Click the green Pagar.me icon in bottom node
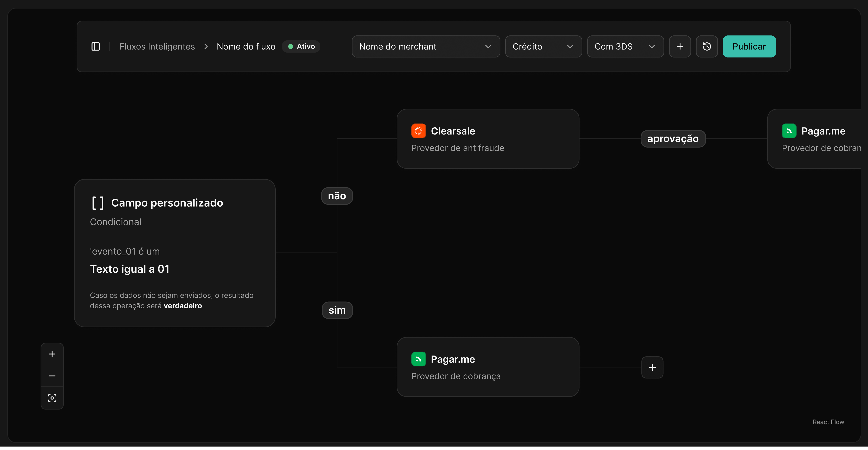This screenshot has height=450, width=868. tap(419, 359)
